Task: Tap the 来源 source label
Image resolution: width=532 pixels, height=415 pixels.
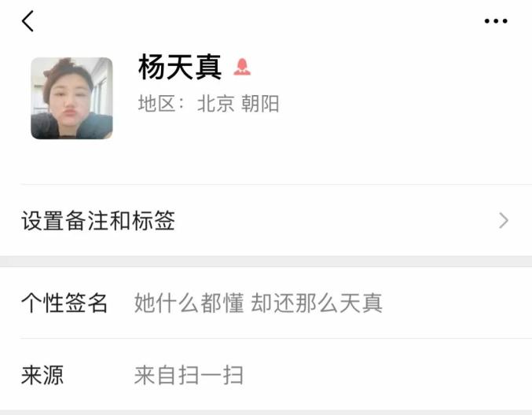Action: tap(42, 375)
